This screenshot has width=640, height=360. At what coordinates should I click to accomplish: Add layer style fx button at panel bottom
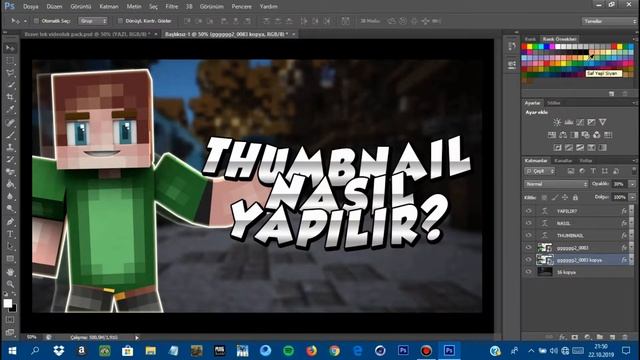pos(562,337)
